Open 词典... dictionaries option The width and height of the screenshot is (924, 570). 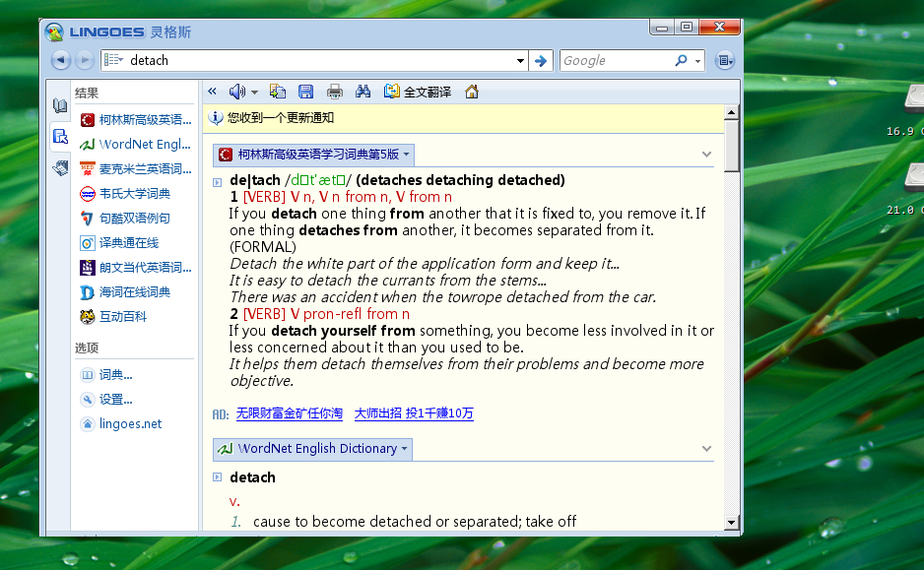[x=106, y=375]
